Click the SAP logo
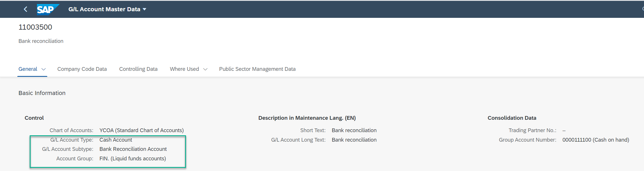The image size is (644, 171). 48,9
